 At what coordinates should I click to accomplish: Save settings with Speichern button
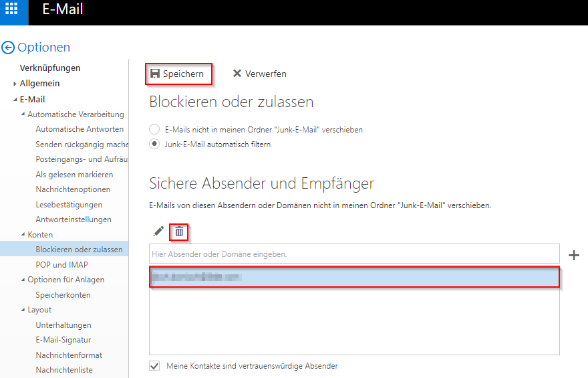pyautogui.click(x=178, y=74)
